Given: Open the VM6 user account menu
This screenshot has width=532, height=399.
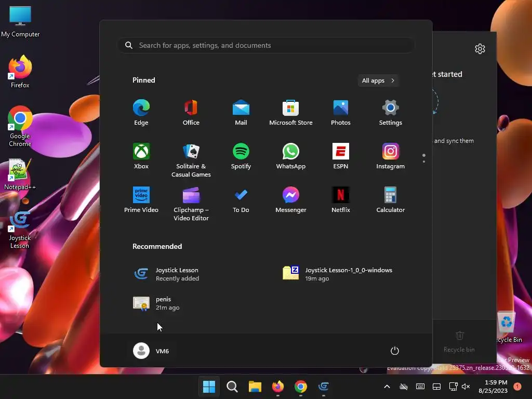Looking at the screenshot, I should [x=151, y=351].
